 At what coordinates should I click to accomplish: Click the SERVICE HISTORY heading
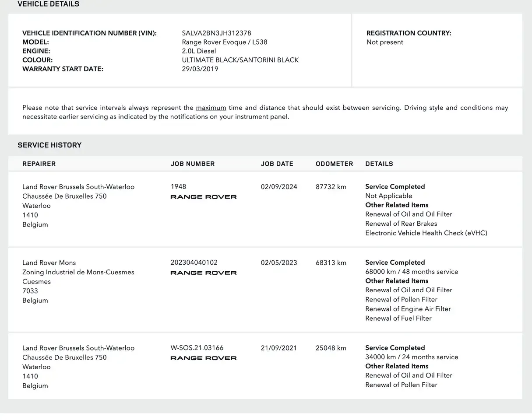pyautogui.click(x=49, y=145)
